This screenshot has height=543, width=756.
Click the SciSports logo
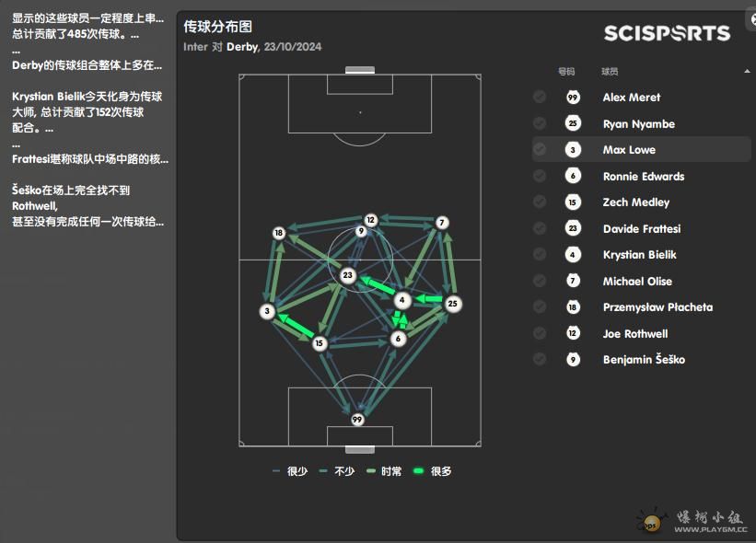point(668,33)
